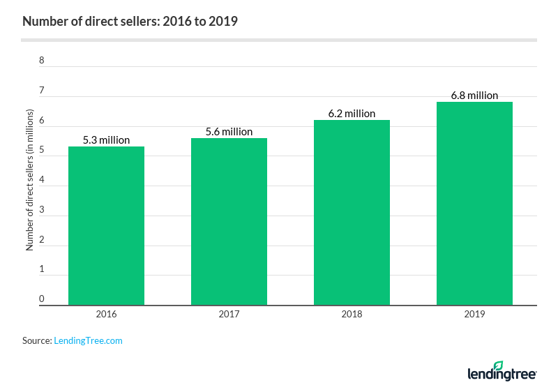Click the 2017 x-axis label
558x392 pixels.
[229, 315]
